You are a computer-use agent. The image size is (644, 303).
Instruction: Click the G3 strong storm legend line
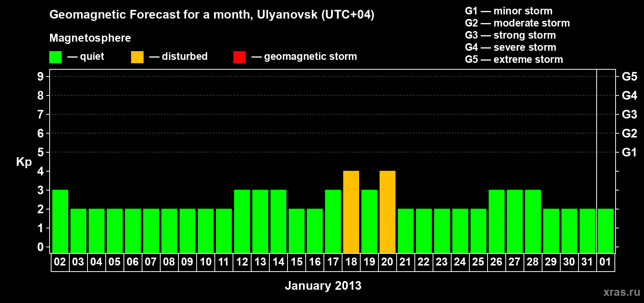[510, 35]
